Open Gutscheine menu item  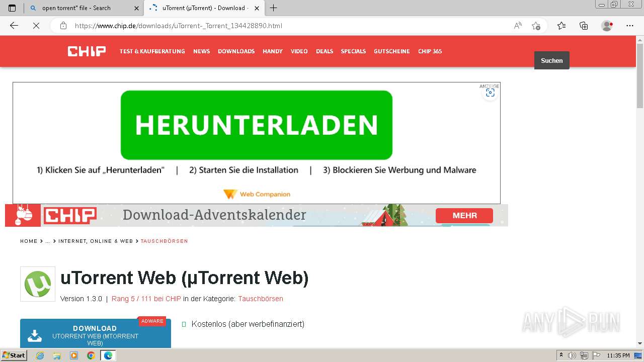[391, 51]
